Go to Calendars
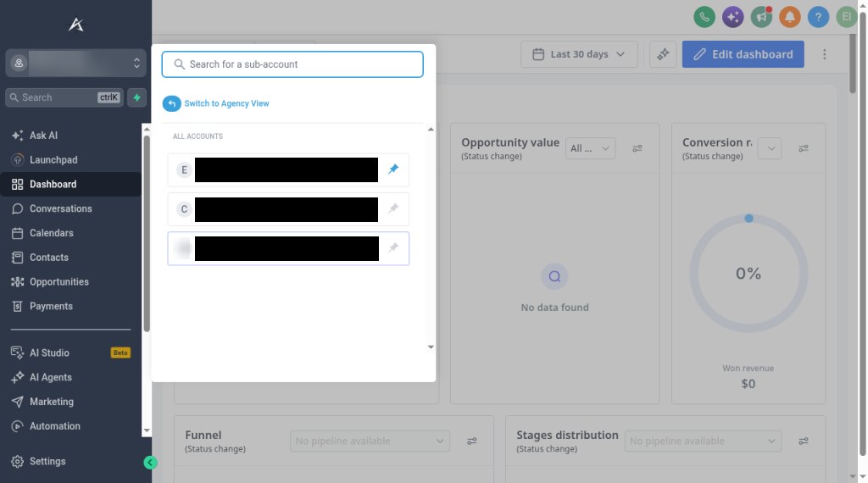The height and width of the screenshot is (483, 868). [x=70, y=233]
